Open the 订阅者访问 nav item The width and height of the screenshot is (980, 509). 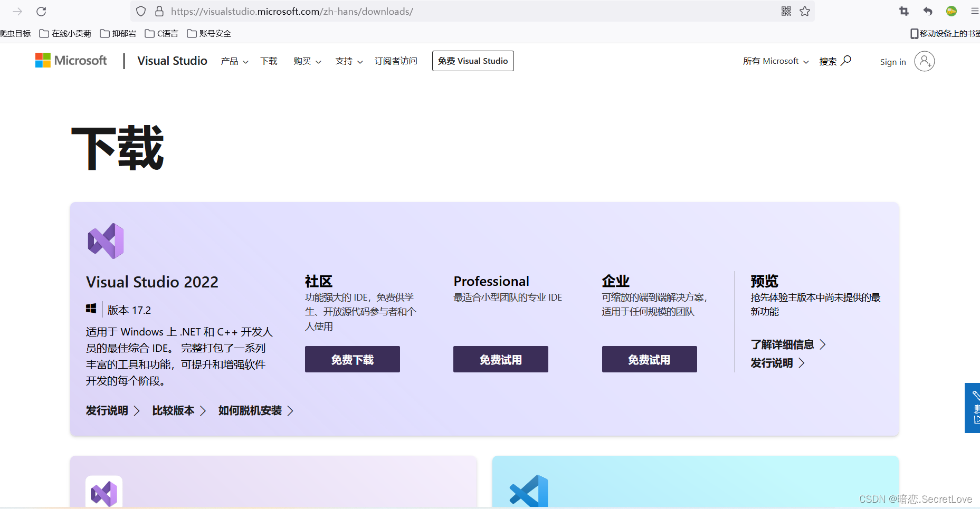396,61
